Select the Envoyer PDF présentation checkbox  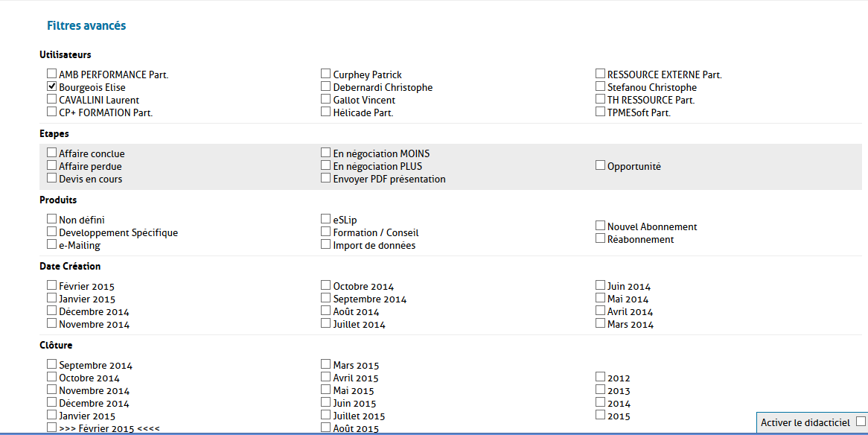(x=326, y=178)
